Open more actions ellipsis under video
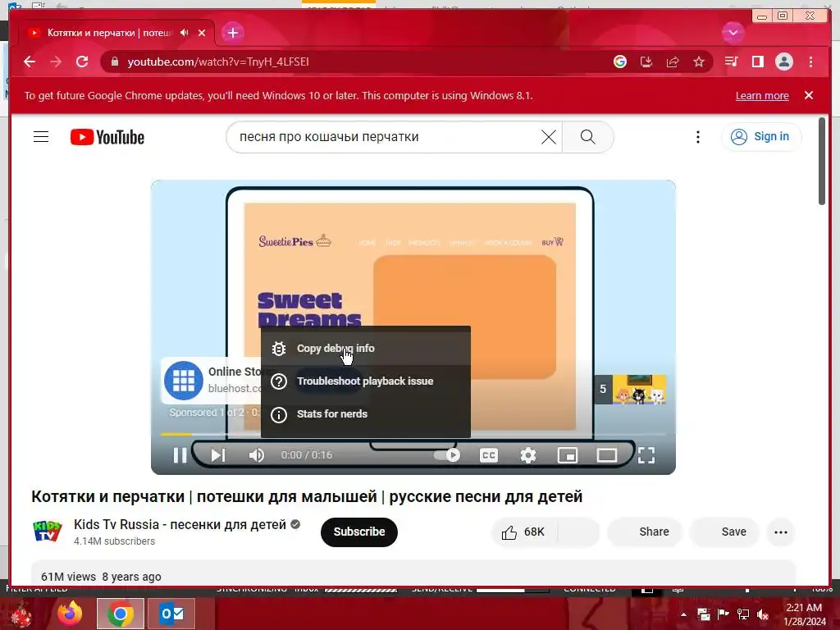This screenshot has height=630, width=840. (x=781, y=532)
